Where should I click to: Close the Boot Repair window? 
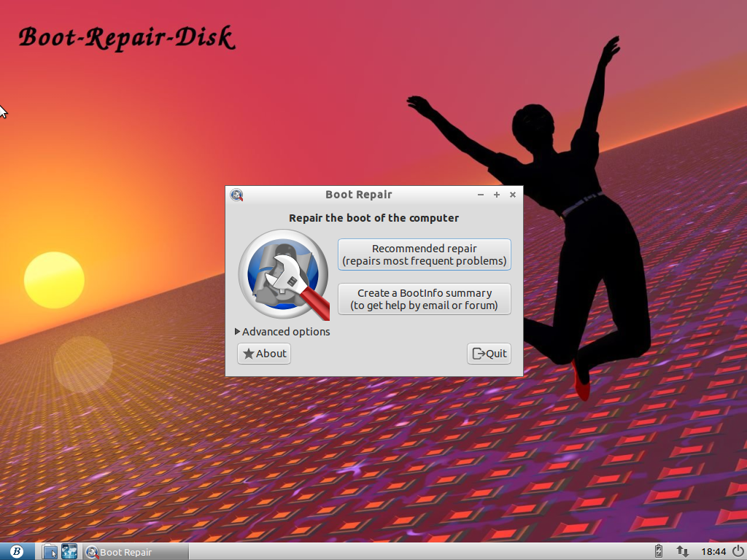[513, 195]
